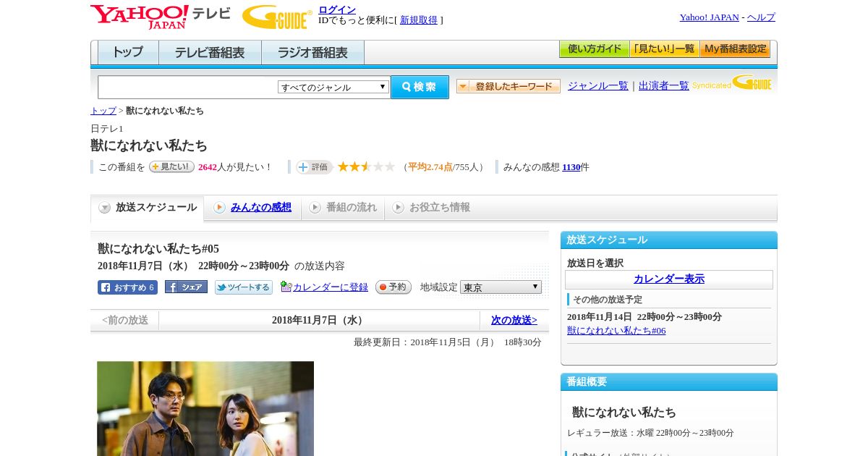868x456 pixels.
Task: Click the play icon on 番組の流れ tab
Action: pyautogui.click(x=315, y=208)
